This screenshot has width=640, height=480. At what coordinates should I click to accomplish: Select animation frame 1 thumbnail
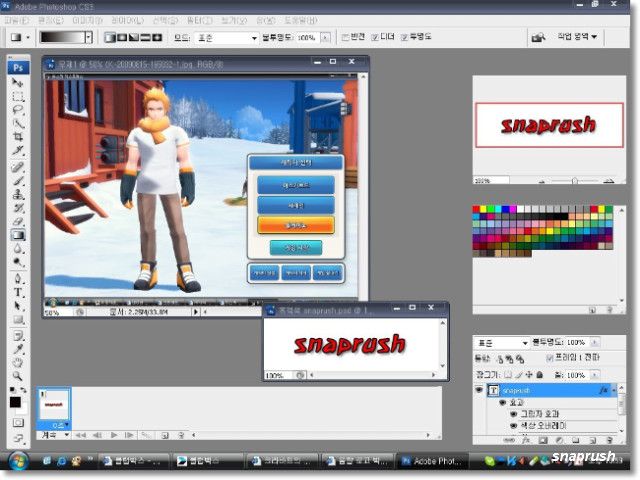click(x=54, y=405)
